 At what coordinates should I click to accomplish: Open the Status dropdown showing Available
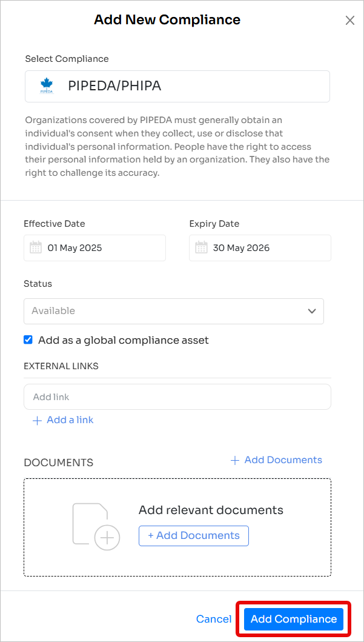174,311
